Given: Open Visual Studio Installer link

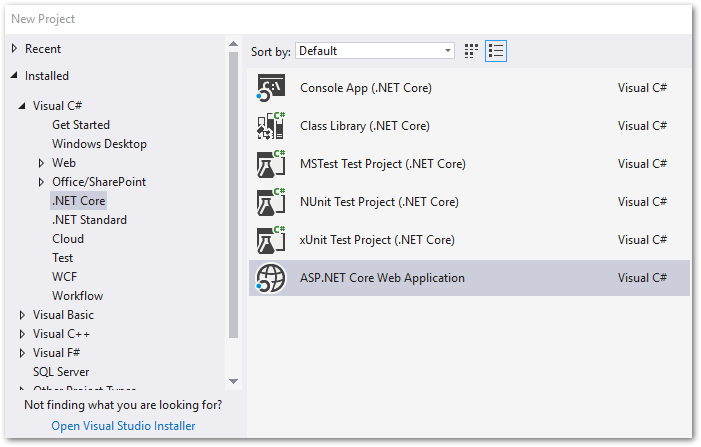Looking at the screenshot, I should pyautogui.click(x=123, y=426).
